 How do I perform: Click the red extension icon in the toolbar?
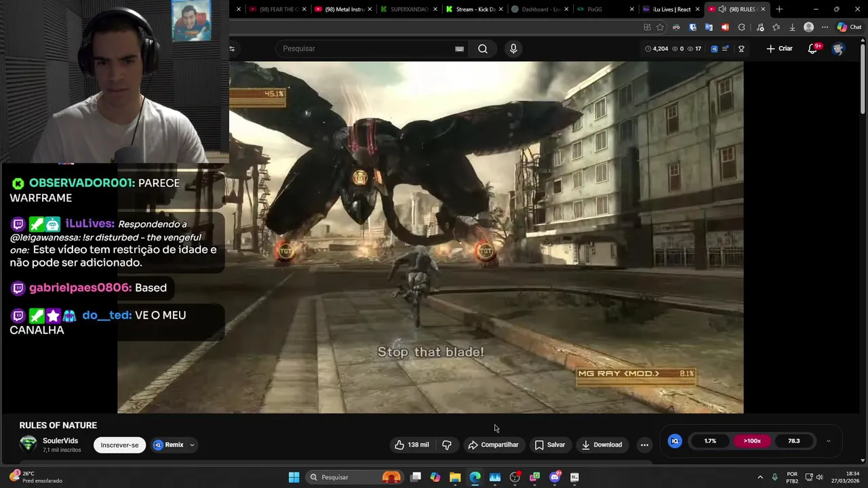pyautogui.click(x=725, y=27)
